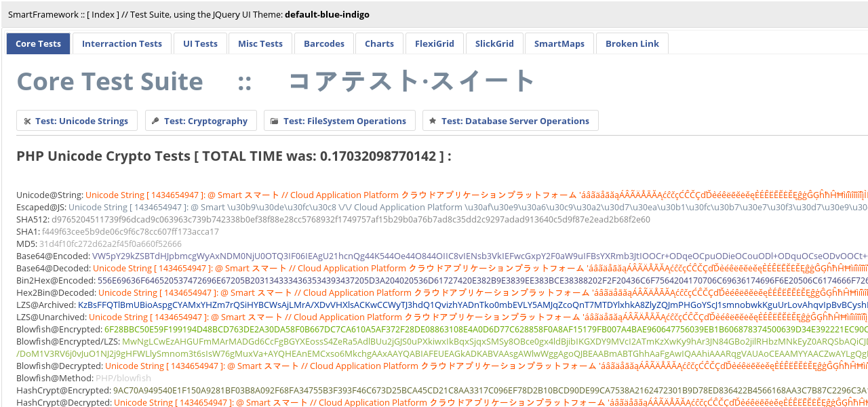Open the SmartMaps tab
The height and width of the screenshot is (407, 868).
click(559, 43)
